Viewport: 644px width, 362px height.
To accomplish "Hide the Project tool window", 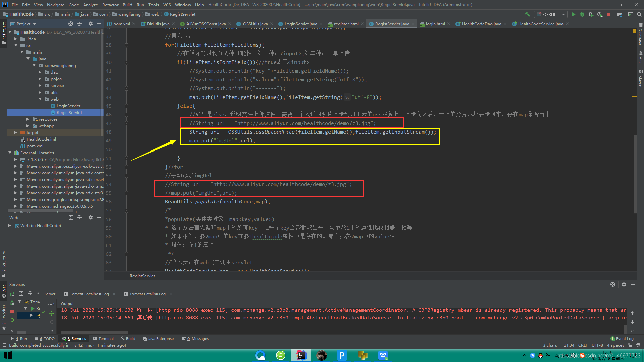I will (99, 24).
